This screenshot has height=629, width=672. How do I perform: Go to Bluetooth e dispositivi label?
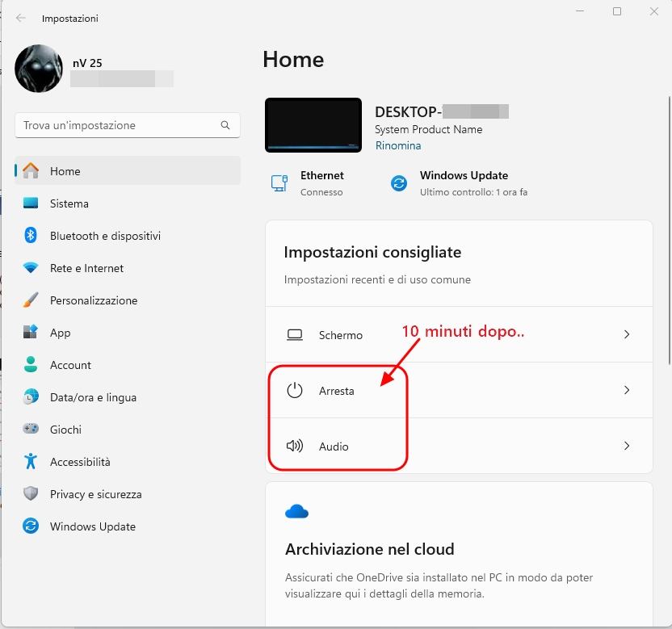(106, 236)
